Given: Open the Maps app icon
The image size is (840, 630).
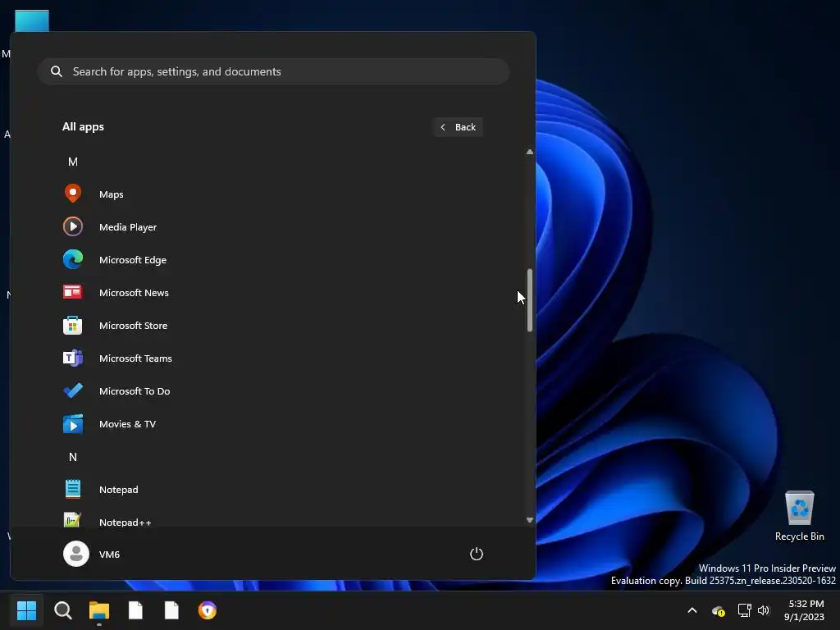Looking at the screenshot, I should [73, 194].
